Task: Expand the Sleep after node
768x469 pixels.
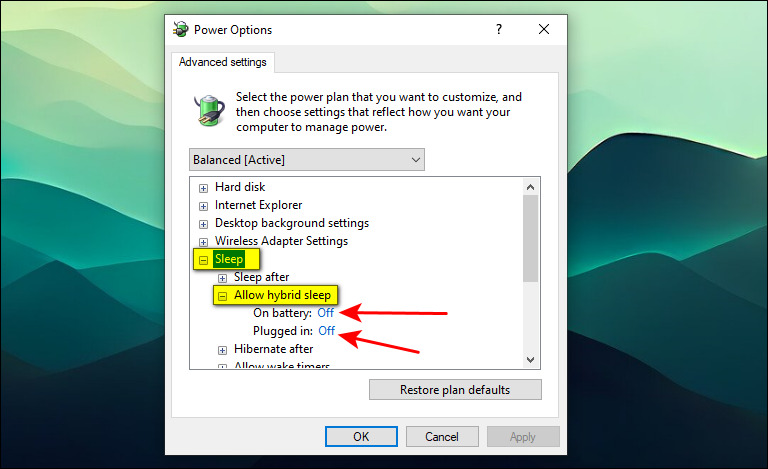Action: pos(222,278)
